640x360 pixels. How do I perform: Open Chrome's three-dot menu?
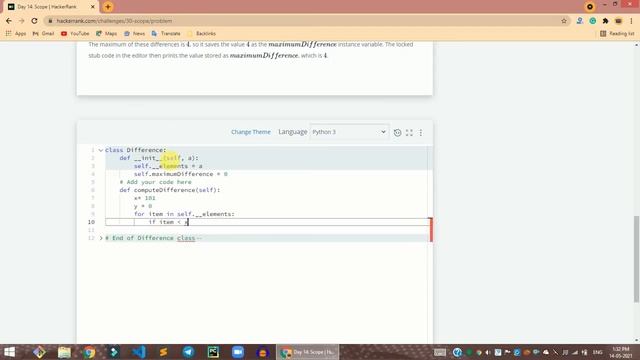pos(631,21)
